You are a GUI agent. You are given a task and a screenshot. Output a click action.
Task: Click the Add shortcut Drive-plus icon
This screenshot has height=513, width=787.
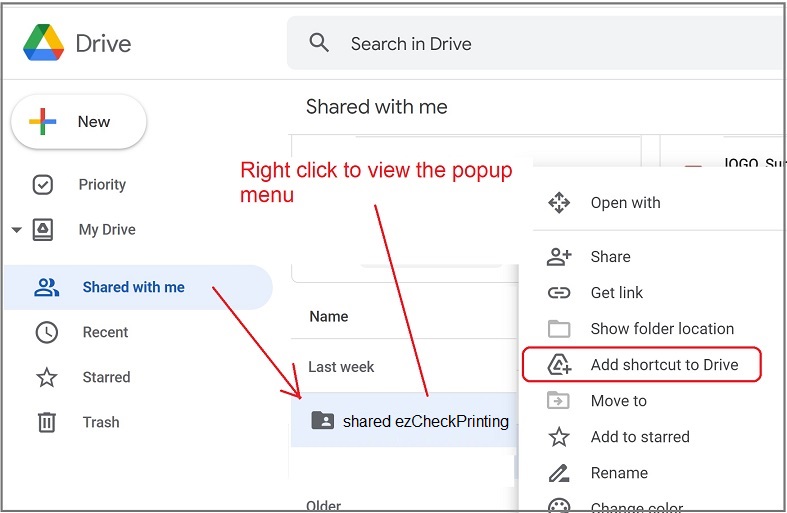pyautogui.click(x=559, y=364)
